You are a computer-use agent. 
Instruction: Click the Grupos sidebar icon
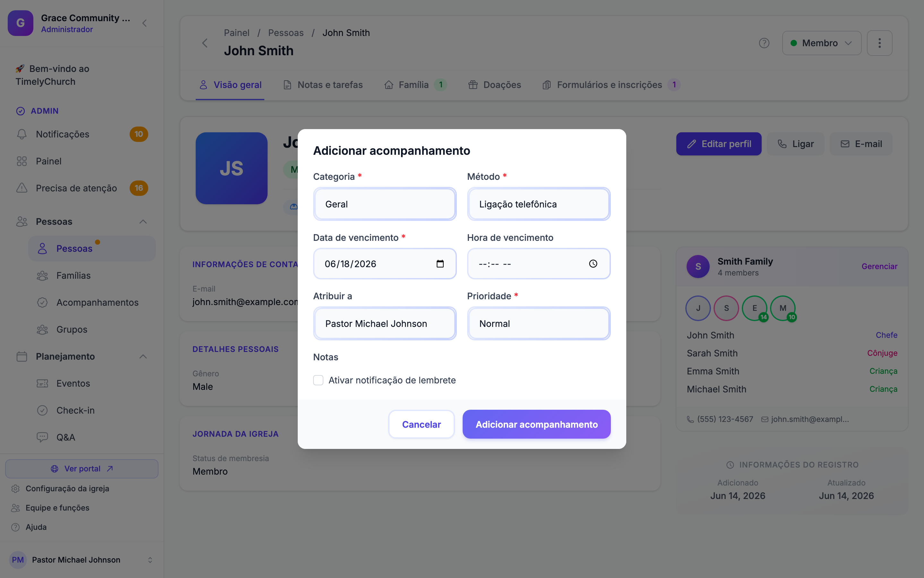click(x=42, y=329)
